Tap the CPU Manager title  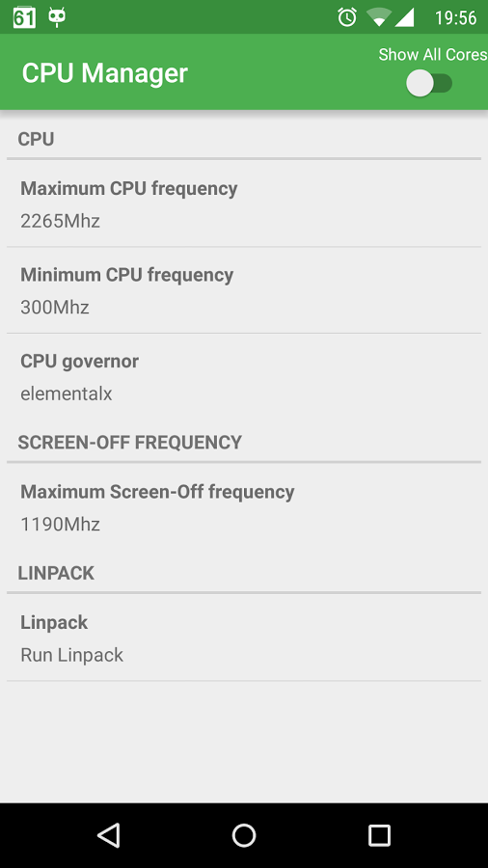click(104, 73)
